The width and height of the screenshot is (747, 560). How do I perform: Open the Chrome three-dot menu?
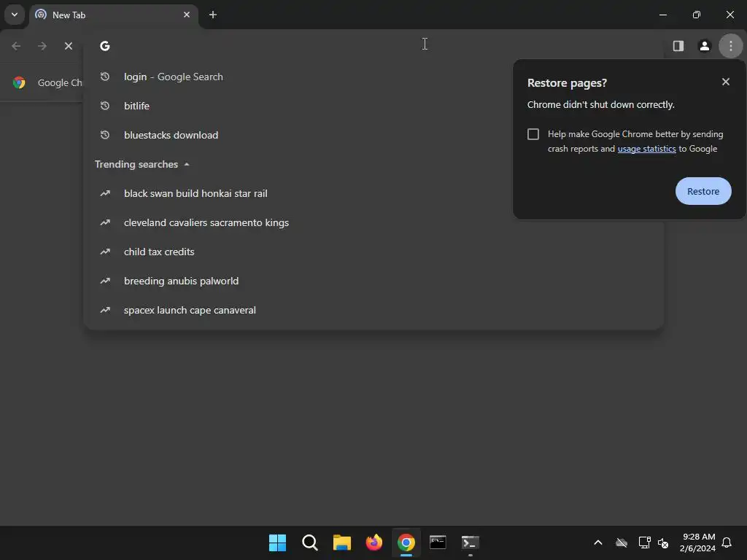pyautogui.click(x=730, y=46)
